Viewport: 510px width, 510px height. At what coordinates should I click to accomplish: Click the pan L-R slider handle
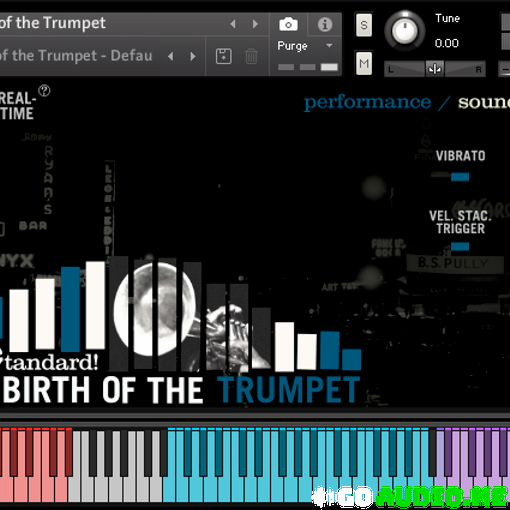[x=435, y=69]
